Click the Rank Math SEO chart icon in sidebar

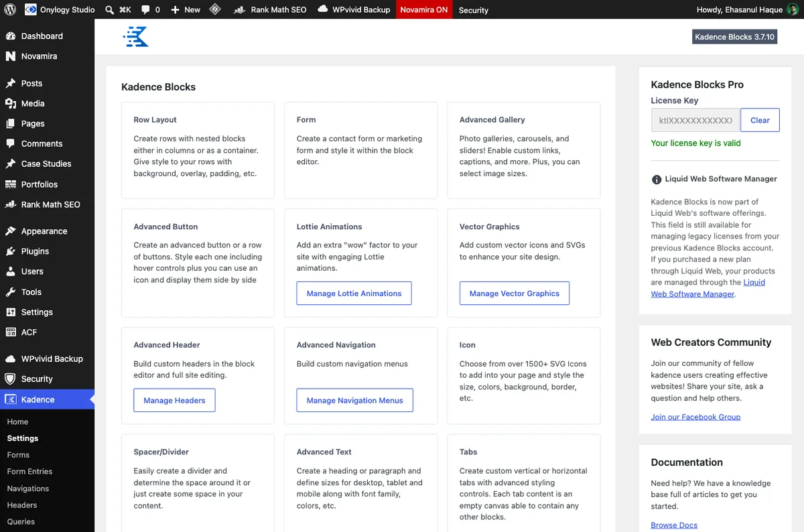pyautogui.click(x=10, y=204)
